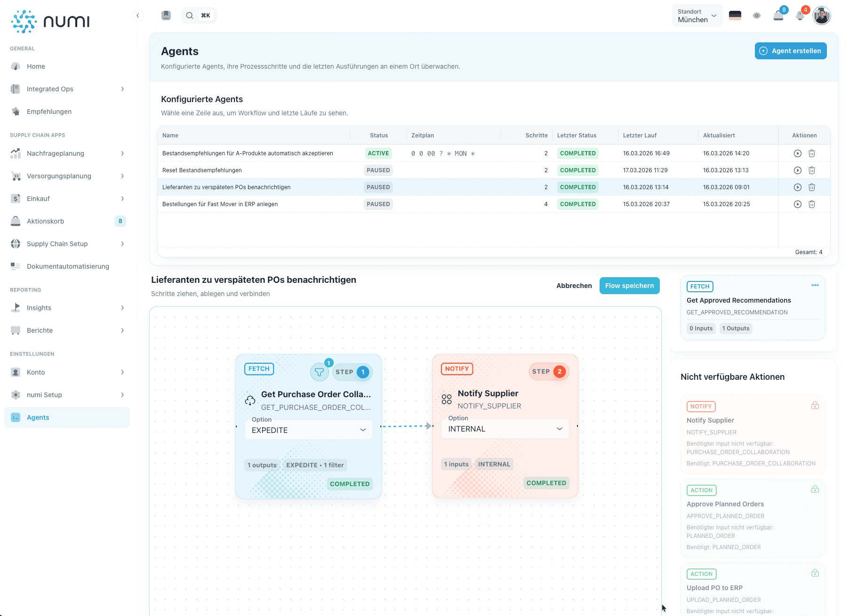Open the Standort München location dropdown
The image size is (849, 616).
697,16
